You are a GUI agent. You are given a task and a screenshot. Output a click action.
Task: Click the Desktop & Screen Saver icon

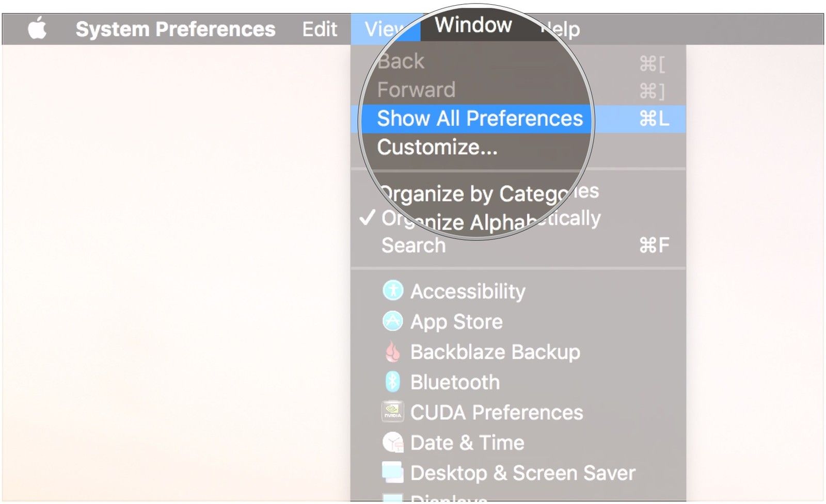pyautogui.click(x=393, y=473)
